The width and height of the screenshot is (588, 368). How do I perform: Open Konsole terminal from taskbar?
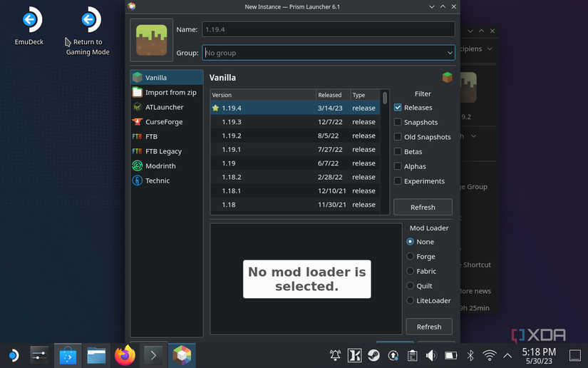pos(153,355)
